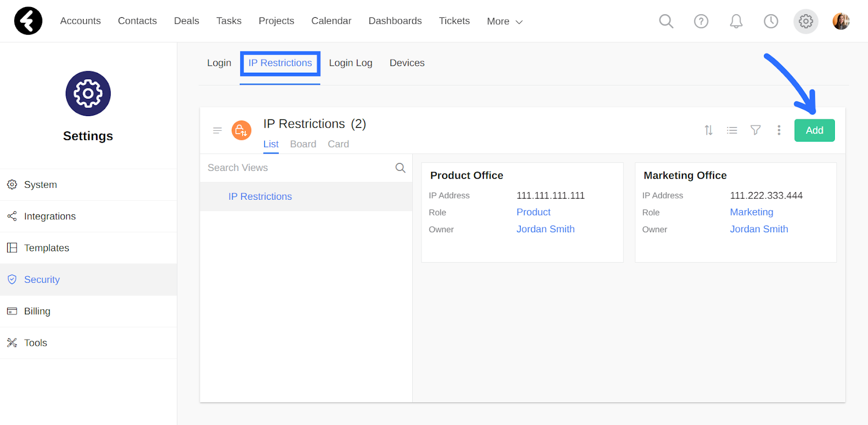Open the user profile avatar
Screen dimensions: 868x425
[841, 21]
